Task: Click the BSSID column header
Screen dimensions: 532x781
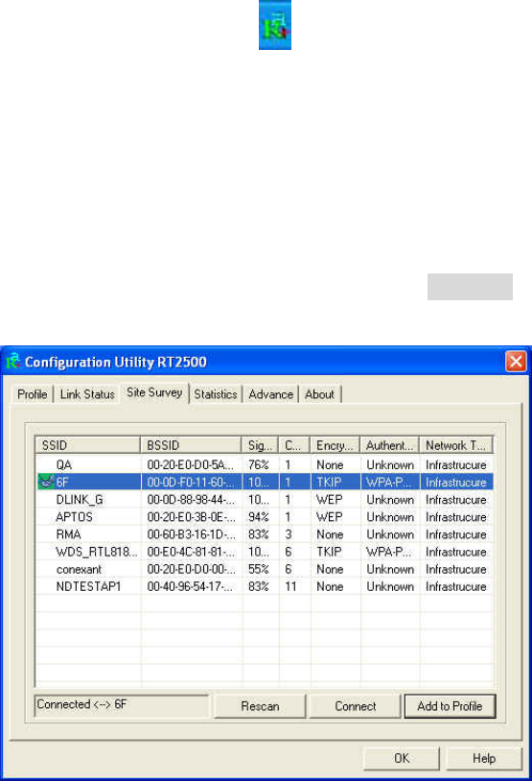Action: tap(191, 445)
